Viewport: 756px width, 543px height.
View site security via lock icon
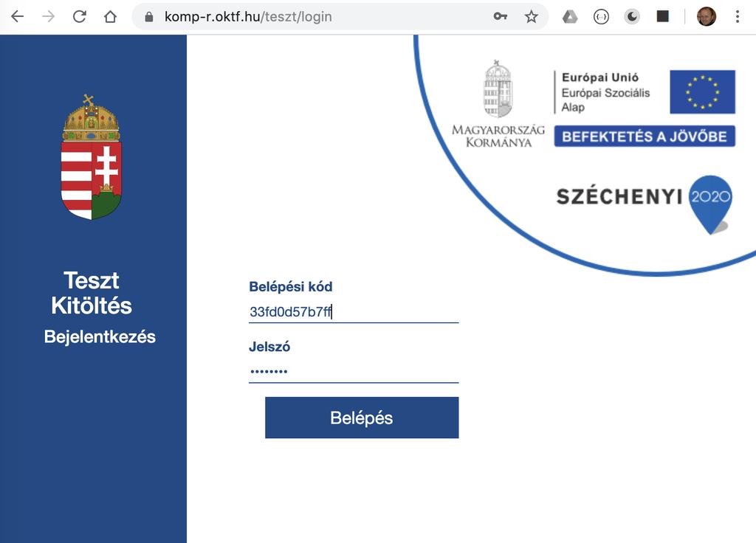point(149,17)
